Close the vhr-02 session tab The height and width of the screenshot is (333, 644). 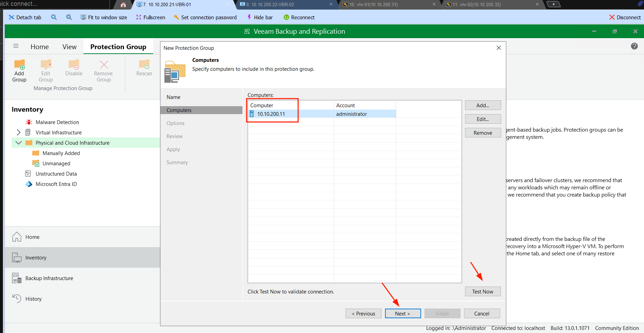tap(537, 4)
